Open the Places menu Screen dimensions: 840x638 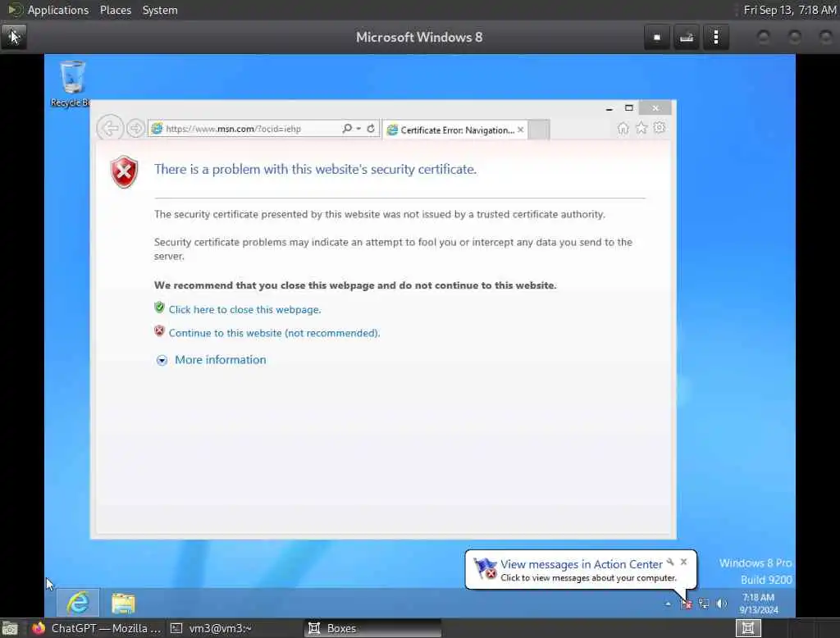tap(115, 10)
